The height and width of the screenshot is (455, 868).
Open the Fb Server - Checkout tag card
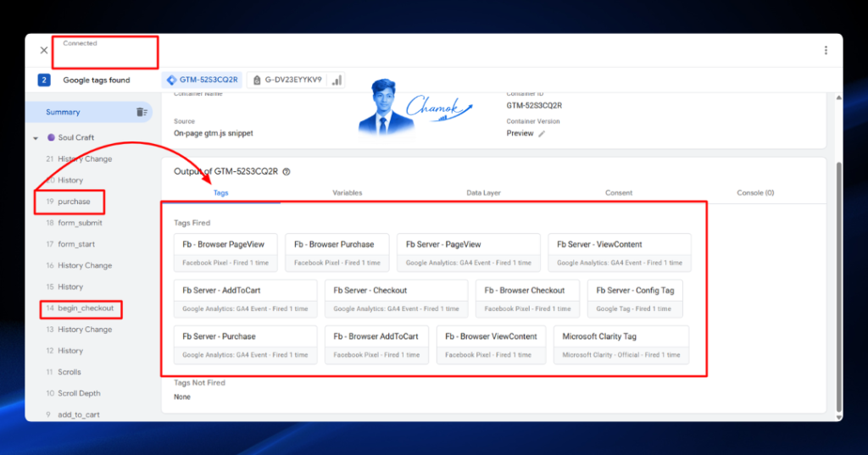tap(397, 298)
